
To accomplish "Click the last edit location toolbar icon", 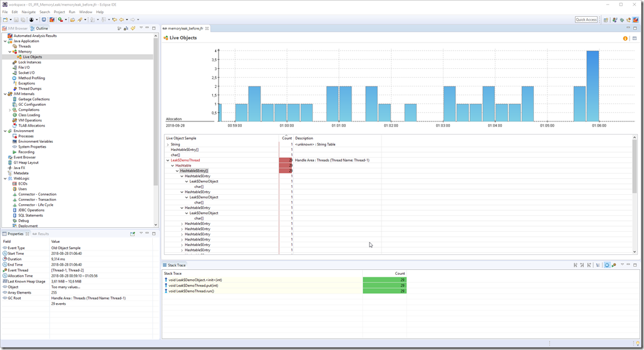I will tap(115, 19).
